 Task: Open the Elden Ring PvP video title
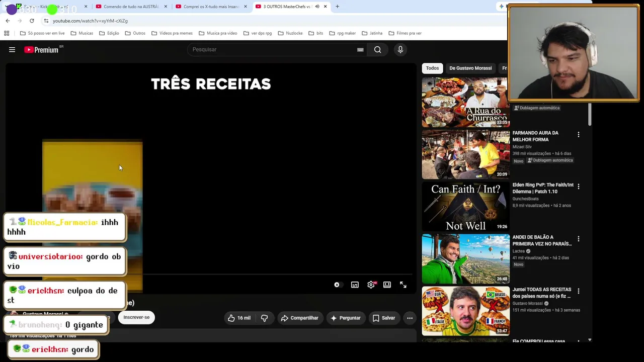pos(543,188)
